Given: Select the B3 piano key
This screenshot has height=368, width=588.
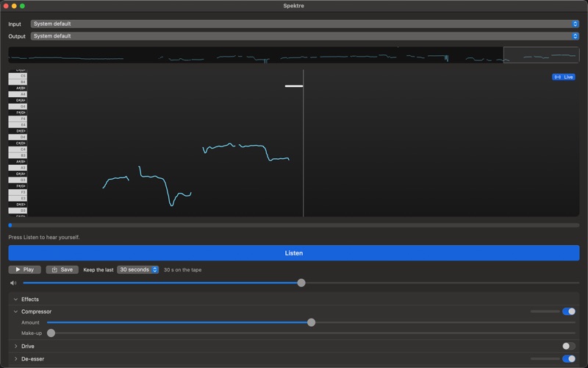Looking at the screenshot, I should click(18, 155).
